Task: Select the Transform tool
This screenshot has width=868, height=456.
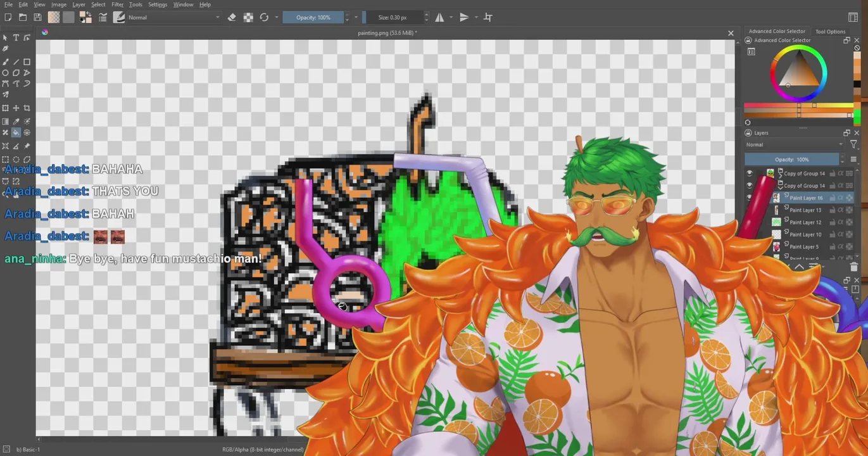Action: click(5, 108)
